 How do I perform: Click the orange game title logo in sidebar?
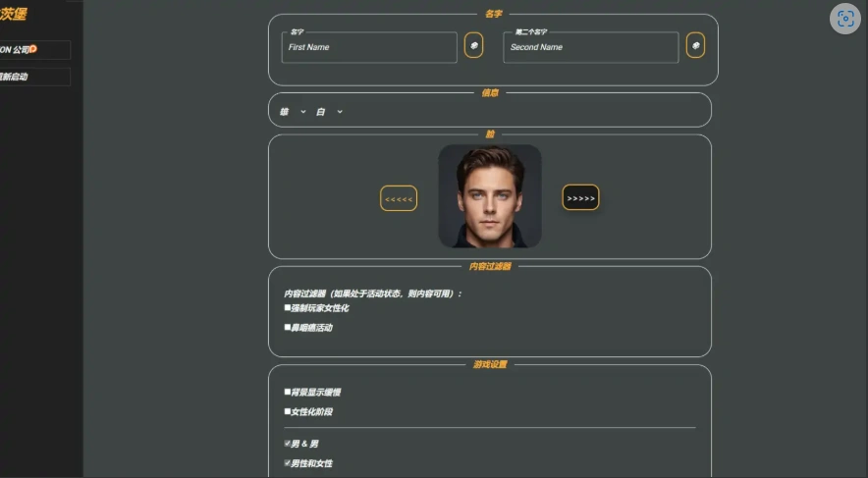14,14
